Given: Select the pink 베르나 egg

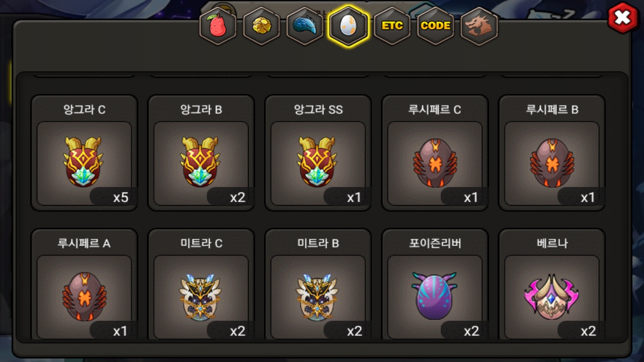Looking at the screenshot, I should click(x=551, y=285).
